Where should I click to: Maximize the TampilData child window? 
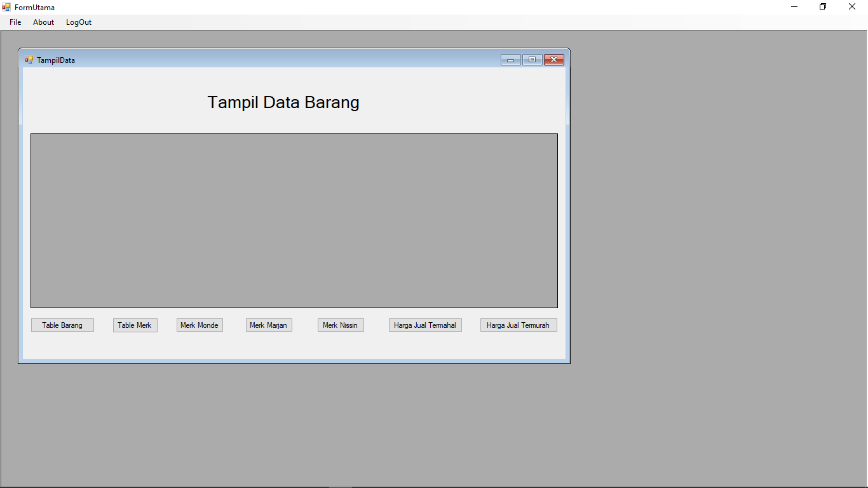[x=532, y=59]
